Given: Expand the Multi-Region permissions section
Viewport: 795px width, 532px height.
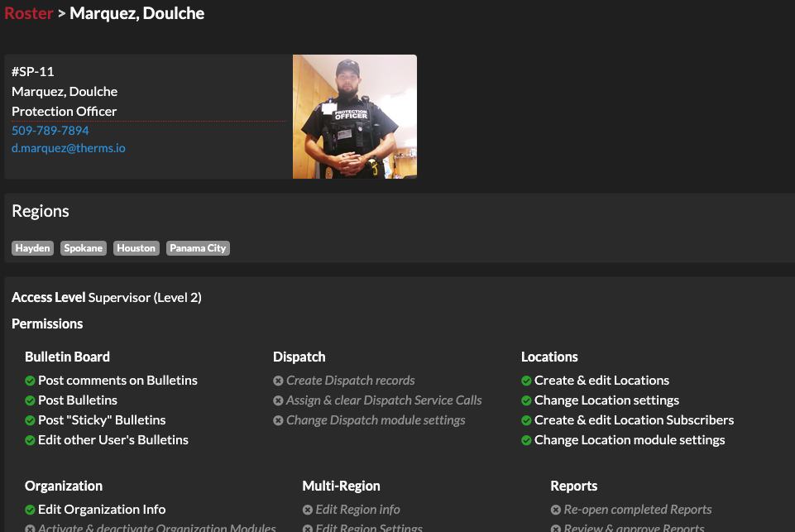Looking at the screenshot, I should point(341,486).
